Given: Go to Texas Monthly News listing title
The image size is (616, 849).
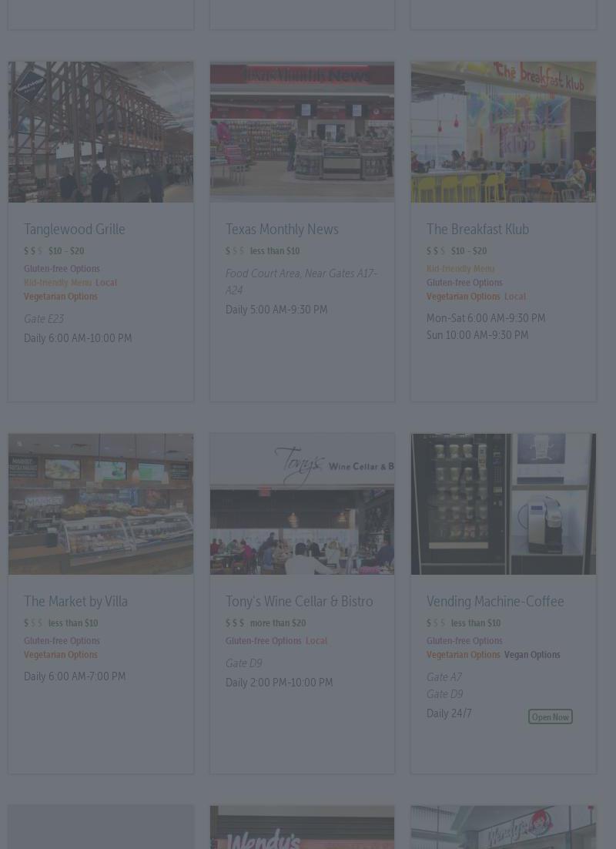Looking at the screenshot, I should click(282, 230).
